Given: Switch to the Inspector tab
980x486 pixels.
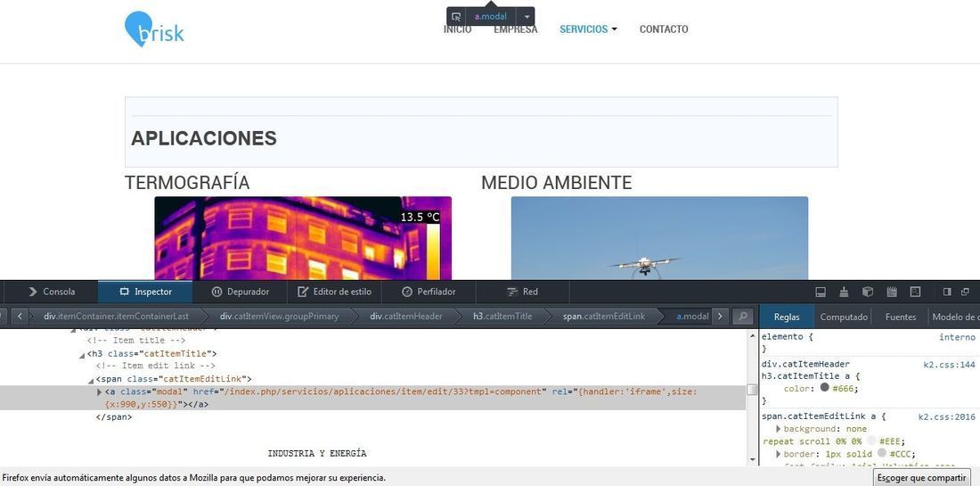Looking at the screenshot, I should coord(145,292).
